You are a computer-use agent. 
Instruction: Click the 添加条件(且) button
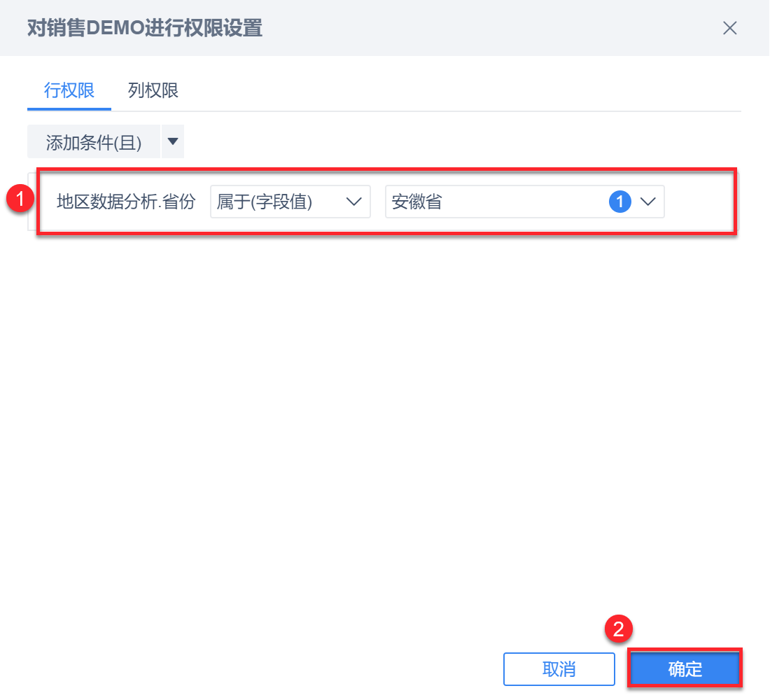pyautogui.click(x=94, y=142)
